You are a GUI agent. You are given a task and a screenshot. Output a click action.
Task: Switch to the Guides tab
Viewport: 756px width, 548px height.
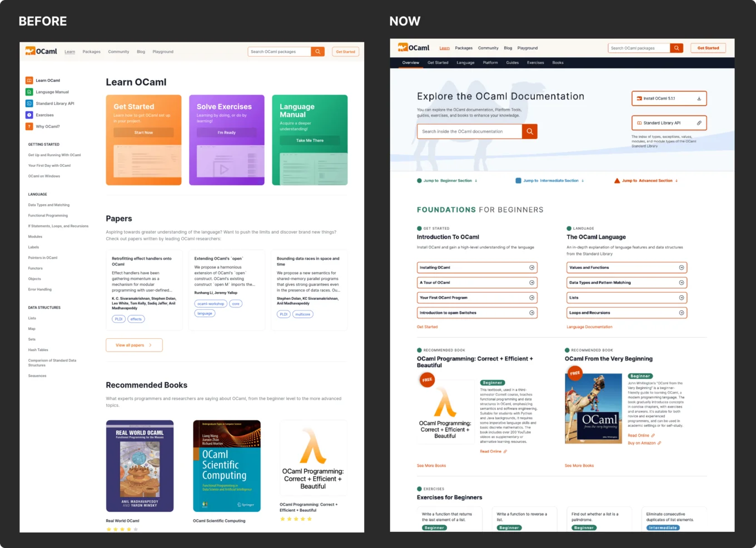513,62
